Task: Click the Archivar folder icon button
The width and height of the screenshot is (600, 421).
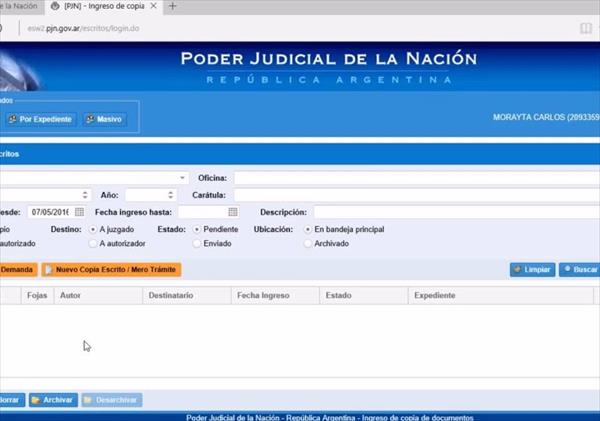Action: tap(52, 400)
